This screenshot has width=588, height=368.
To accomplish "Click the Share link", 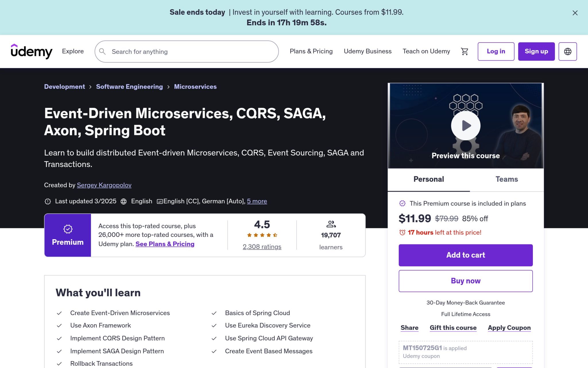I will [x=409, y=328].
